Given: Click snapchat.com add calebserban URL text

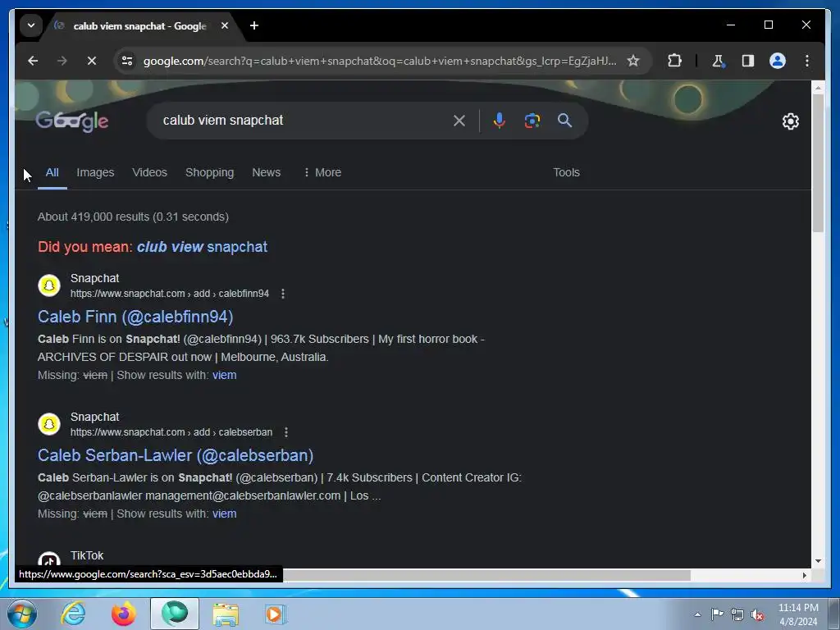Looking at the screenshot, I should click(x=171, y=432).
